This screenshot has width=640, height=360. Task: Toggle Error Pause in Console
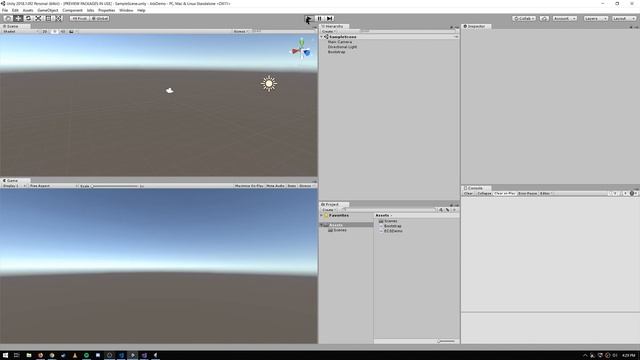pyautogui.click(x=527, y=193)
